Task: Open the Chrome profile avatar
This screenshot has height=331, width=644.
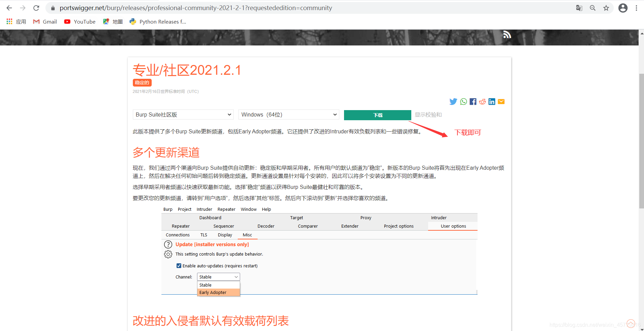Action: (623, 8)
